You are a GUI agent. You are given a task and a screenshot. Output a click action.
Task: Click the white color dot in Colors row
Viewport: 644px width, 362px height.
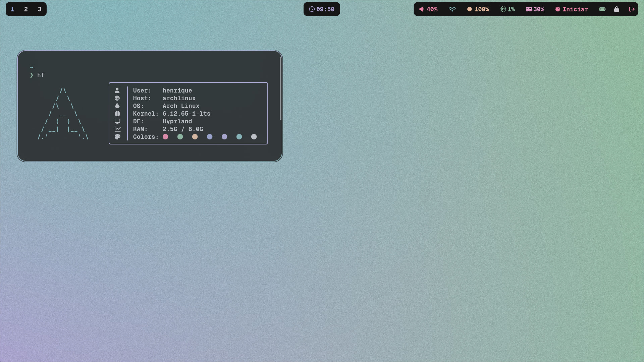[254, 137]
